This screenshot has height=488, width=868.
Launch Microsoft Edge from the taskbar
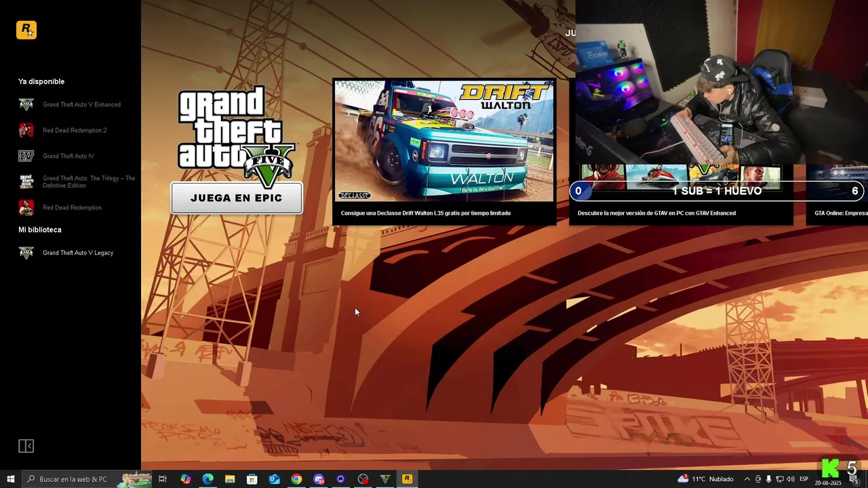[208, 479]
